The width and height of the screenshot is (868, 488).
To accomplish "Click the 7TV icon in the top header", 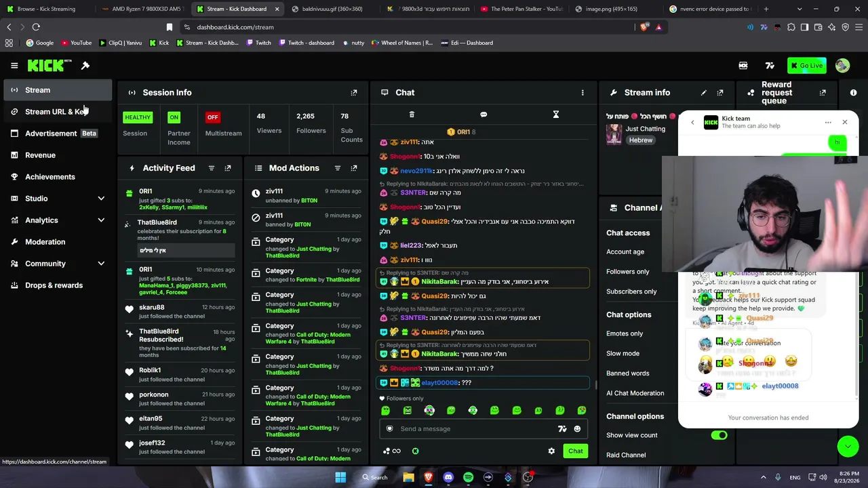I will coord(770,66).
